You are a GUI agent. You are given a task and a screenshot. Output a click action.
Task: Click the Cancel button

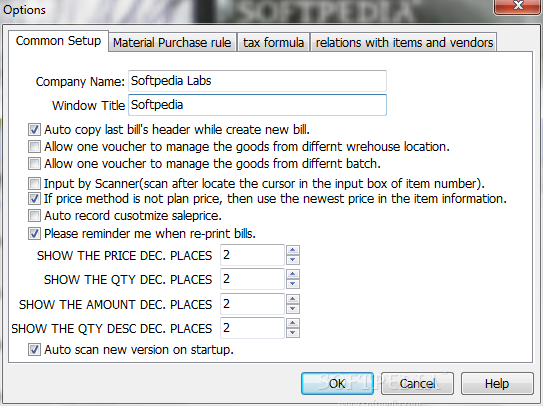click(x=417, y=383)
